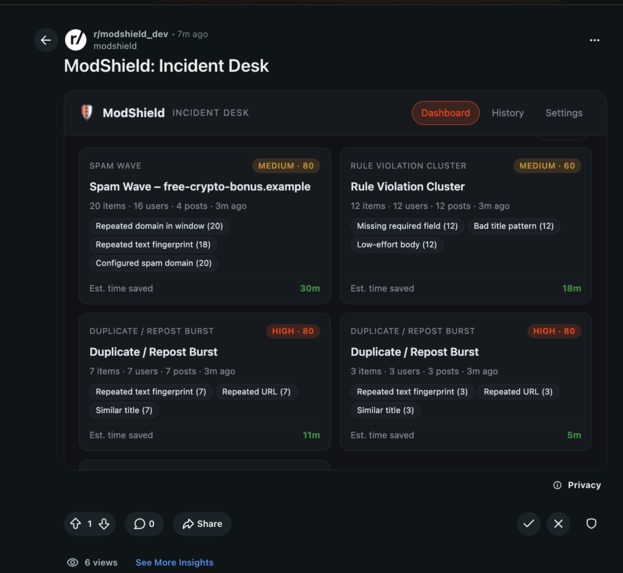Screen dimensions: 623x573
Task: Click the MEDIUM · 60 severity badge
Action: [547, 166]
